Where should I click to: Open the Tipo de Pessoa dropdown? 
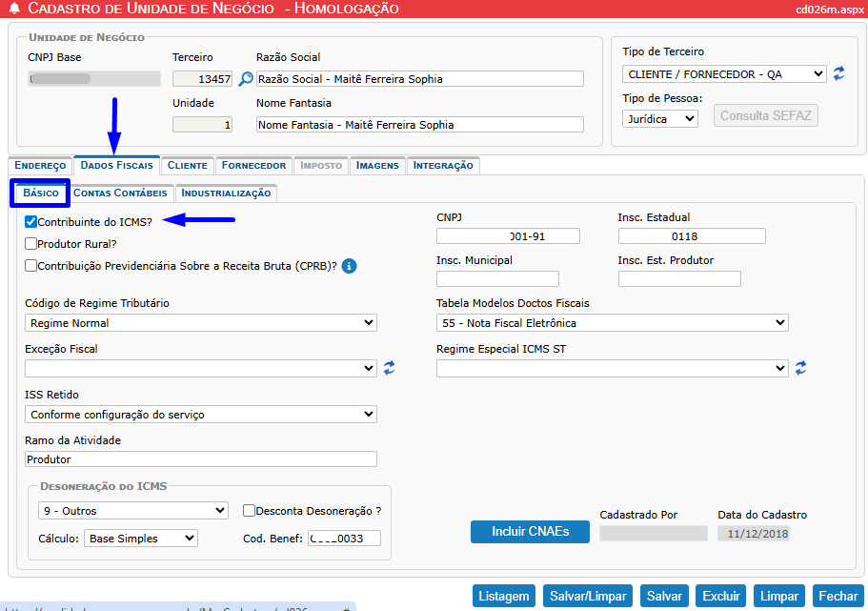pos(660,118)
